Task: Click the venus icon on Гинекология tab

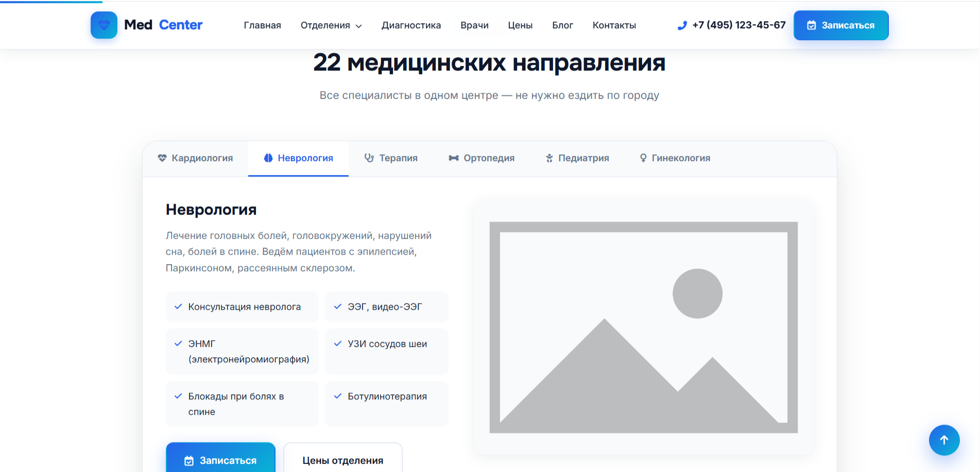Action: coord(643,158)
